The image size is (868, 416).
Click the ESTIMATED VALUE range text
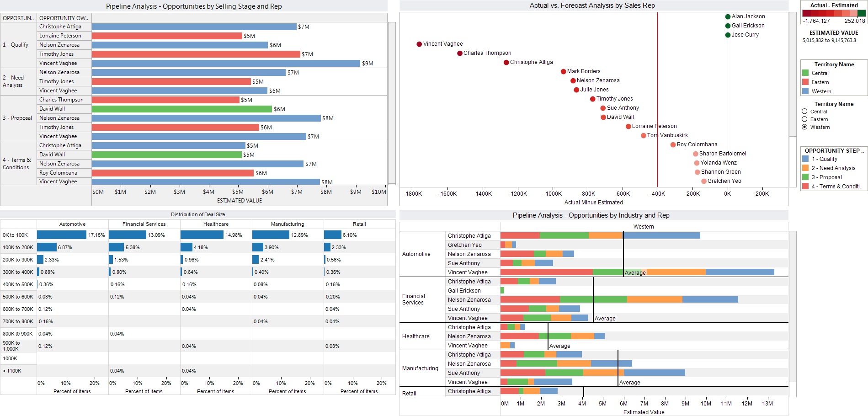coord(829,40)
